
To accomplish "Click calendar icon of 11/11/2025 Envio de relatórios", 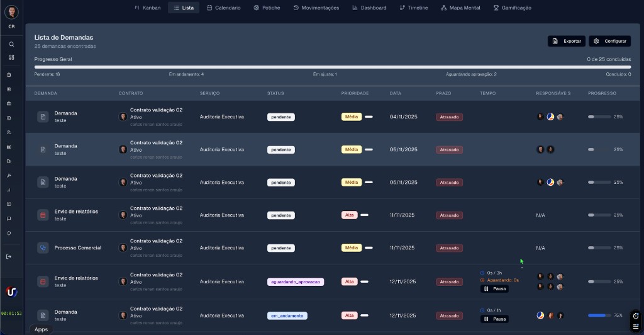I will coord(43,215).
